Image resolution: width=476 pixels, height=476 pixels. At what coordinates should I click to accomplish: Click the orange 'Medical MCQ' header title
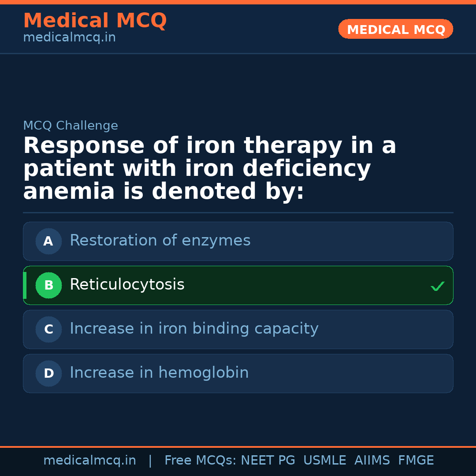click(95, 21)
